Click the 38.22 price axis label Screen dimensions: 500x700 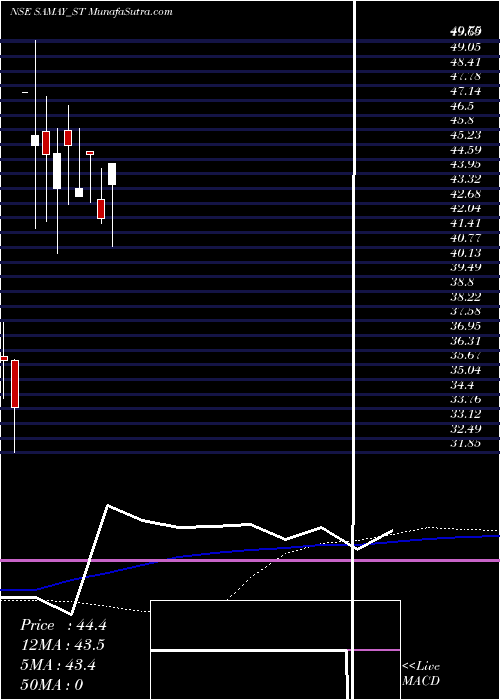click(466, 296)
